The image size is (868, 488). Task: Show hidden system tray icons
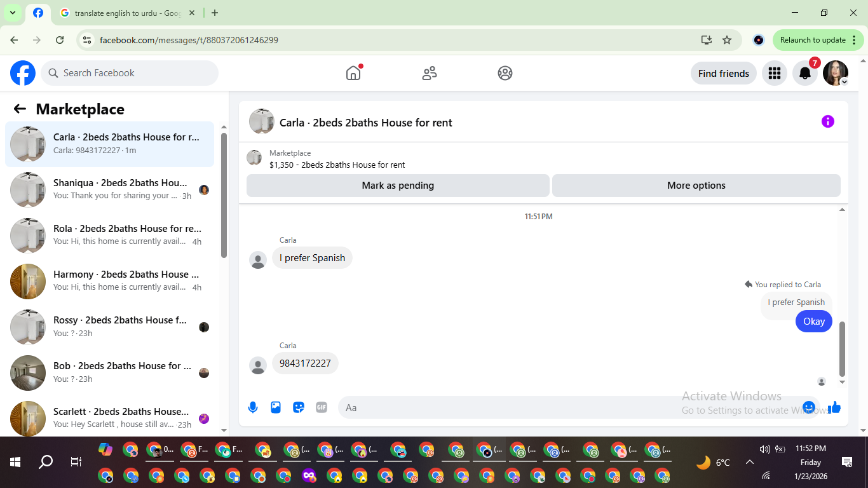click(749, 463)
